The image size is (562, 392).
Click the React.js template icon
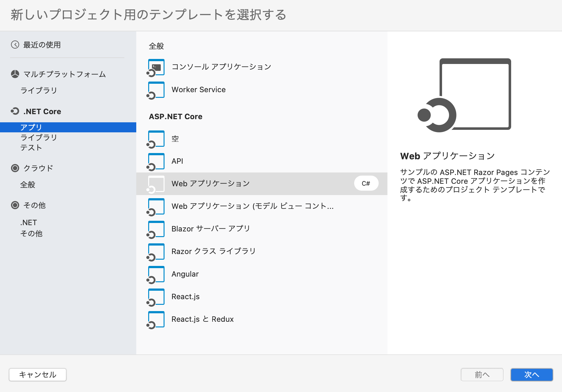pyautogui.click(x=156, y=297)
